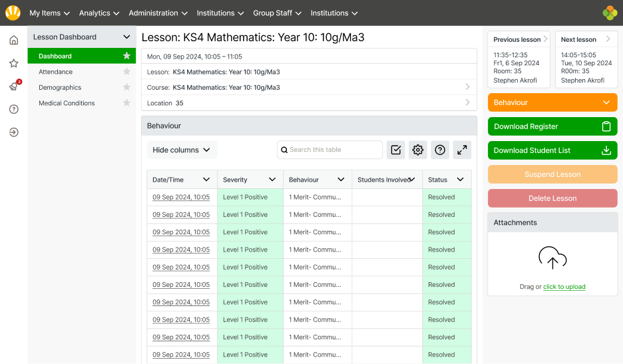Open favourites star icon in left sidebar
Viewport: 623px width, 364px height.
(13, 63)
